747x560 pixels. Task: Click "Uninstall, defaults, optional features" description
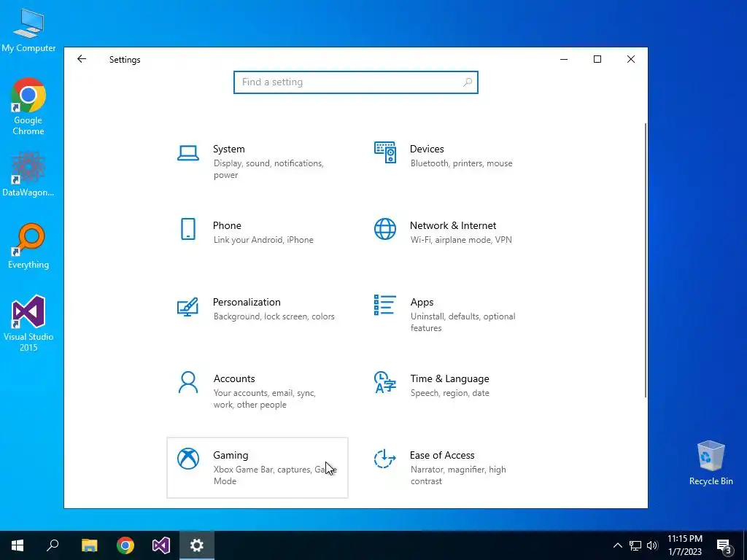(463, 322)
